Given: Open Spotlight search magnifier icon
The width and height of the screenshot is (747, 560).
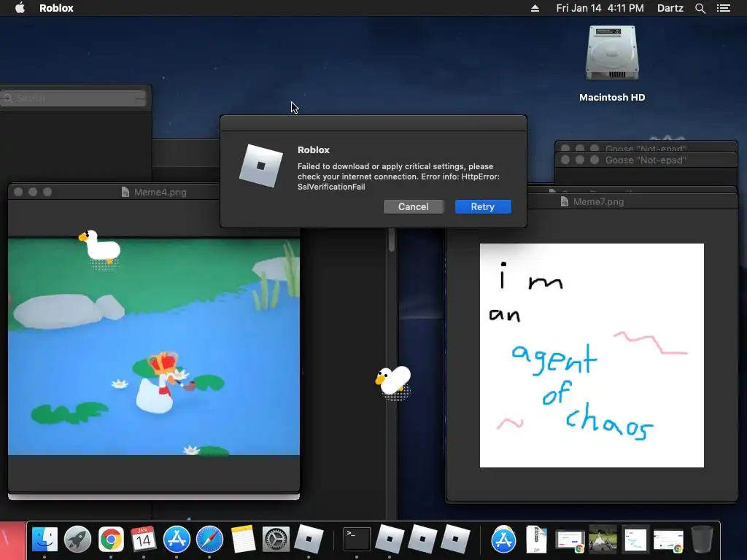Looking at the screenshot, I should (x=700, y=8).
